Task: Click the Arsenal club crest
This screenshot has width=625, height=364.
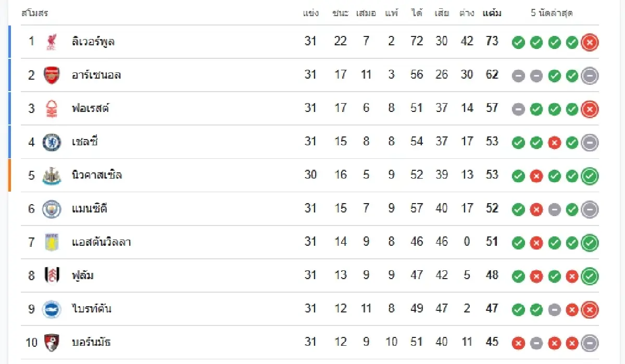Action: point(51,75)
